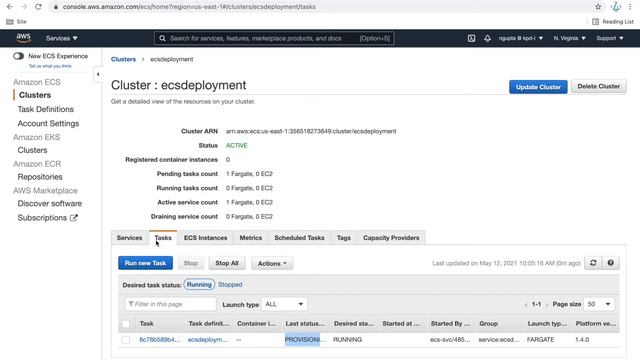Switch to the Tags tab
The image size is (640, 360).
point(344,238)
